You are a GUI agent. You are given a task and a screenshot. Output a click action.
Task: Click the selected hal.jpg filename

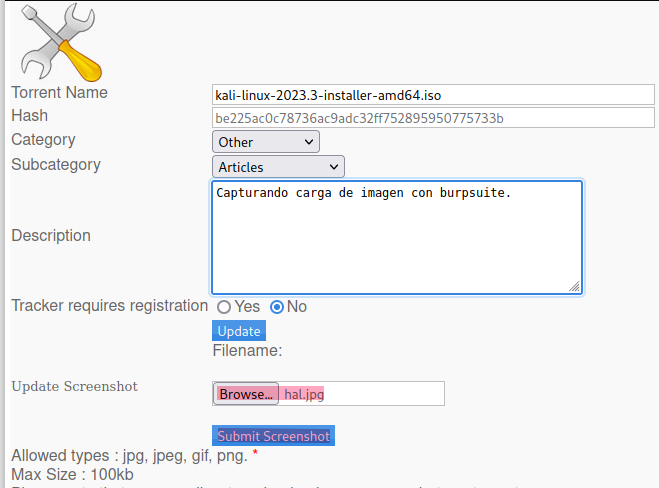point(304,394)
